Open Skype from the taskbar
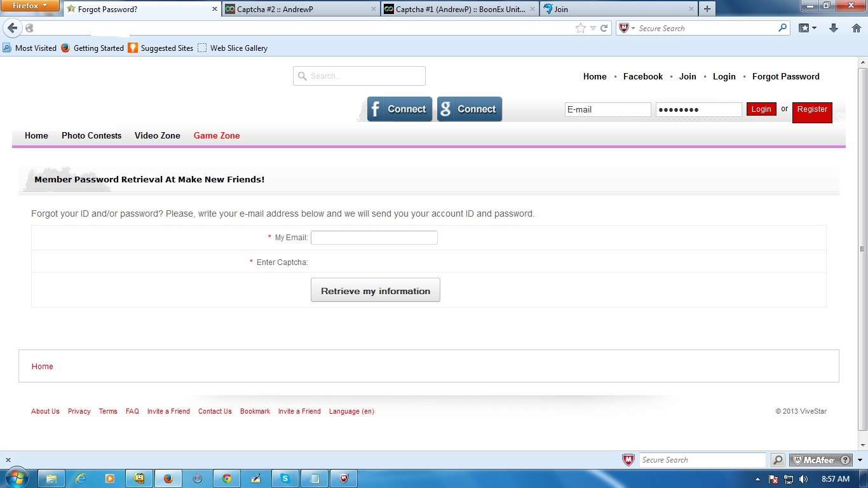 click(285, 478)
